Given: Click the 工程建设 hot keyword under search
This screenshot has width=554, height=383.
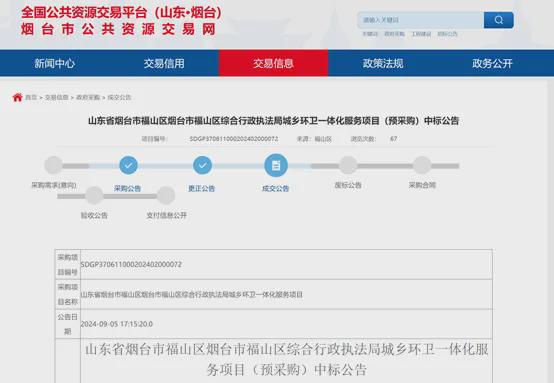Looking at the screenshot, I should tap(421, 34).
